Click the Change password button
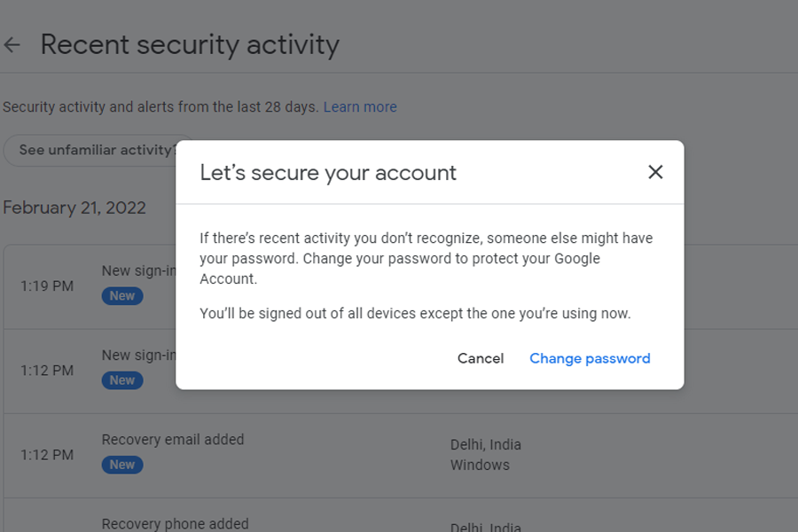Image resolution: width=798 pixels, height=532 pixels. coord(590,358)
